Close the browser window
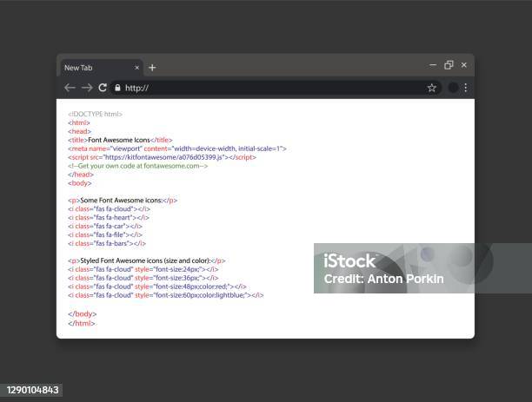 pos(464,65)
